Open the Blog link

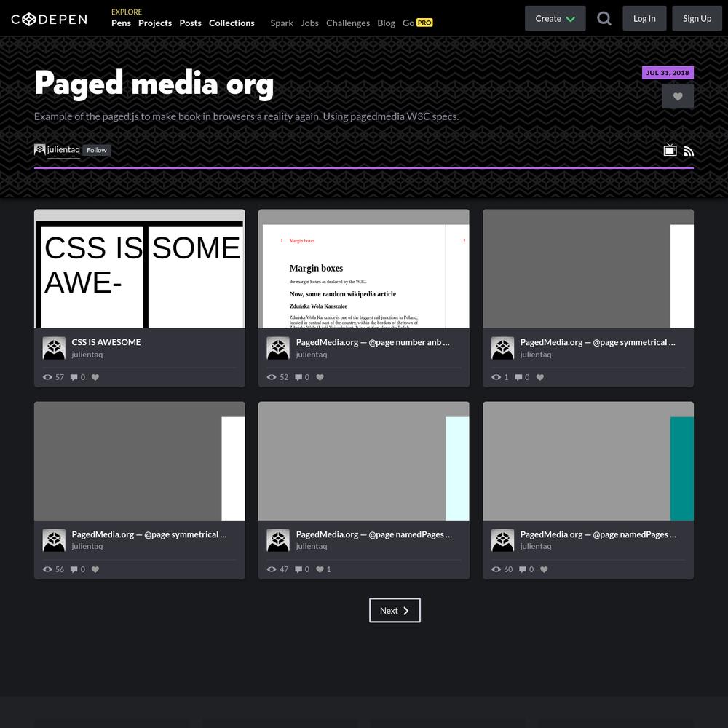(387, 23)
